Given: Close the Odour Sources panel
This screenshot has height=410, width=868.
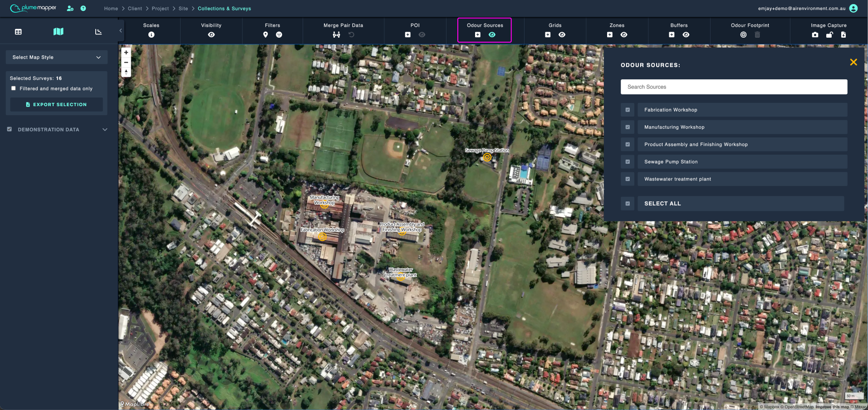Looking at the screenshot, I should pyautogui.click(x=853, y=62).
